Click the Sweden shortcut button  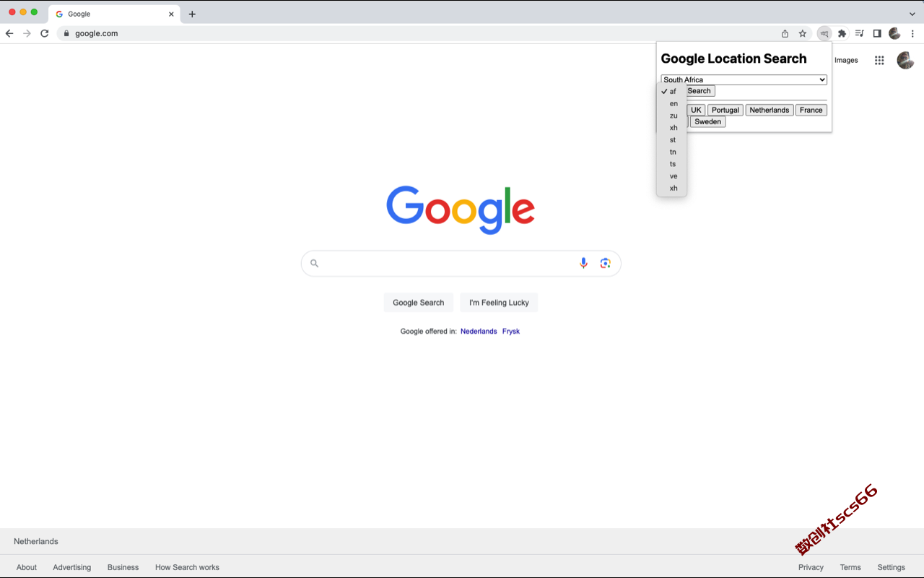tap(707, 121)
